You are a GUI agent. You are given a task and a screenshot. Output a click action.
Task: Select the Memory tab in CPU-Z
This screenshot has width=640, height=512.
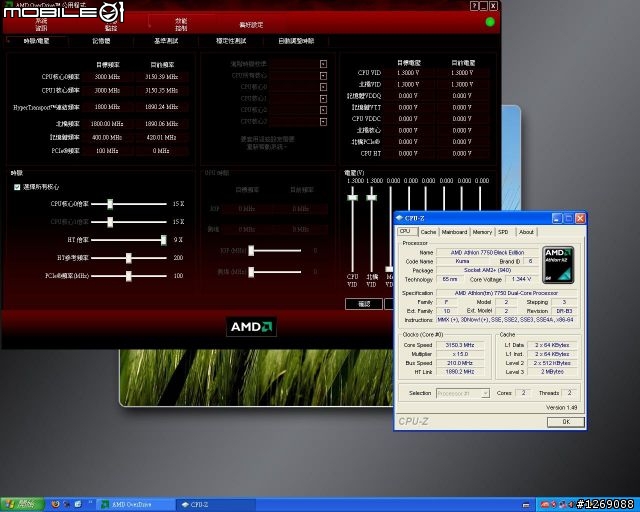(x=482, y=232)
